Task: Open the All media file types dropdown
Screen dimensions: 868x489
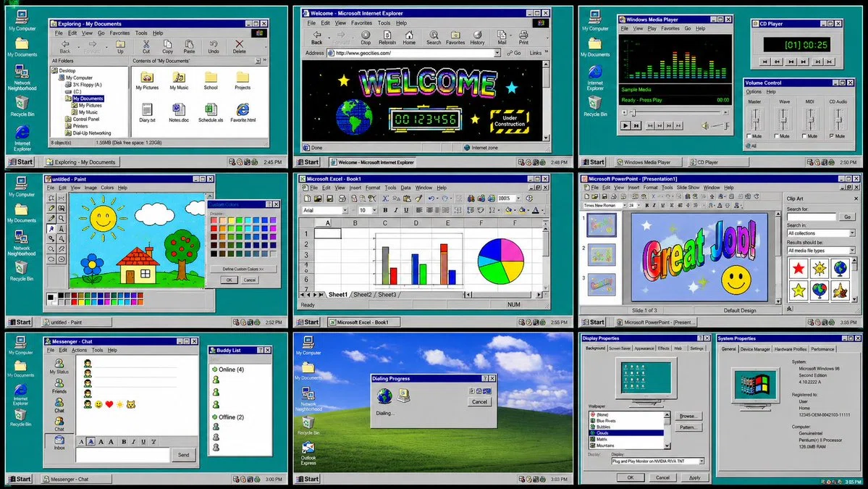Action: click(x=852, y=251)
